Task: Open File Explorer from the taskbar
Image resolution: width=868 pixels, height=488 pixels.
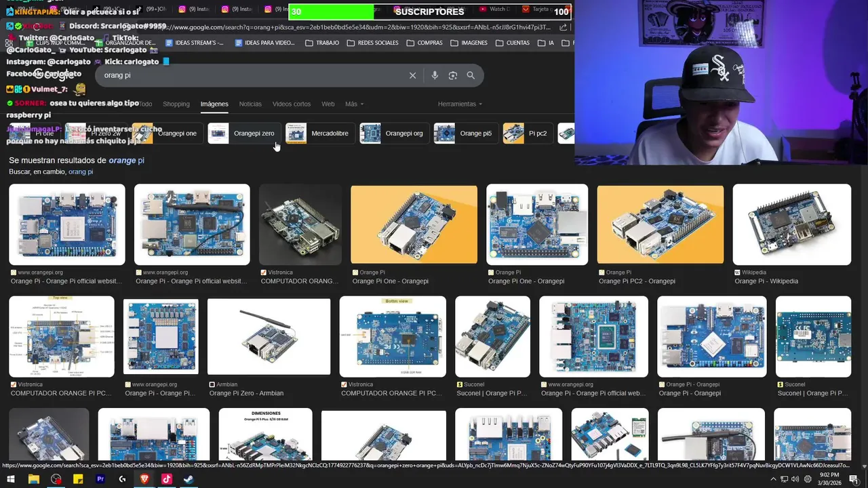Action: pos(33,479)
